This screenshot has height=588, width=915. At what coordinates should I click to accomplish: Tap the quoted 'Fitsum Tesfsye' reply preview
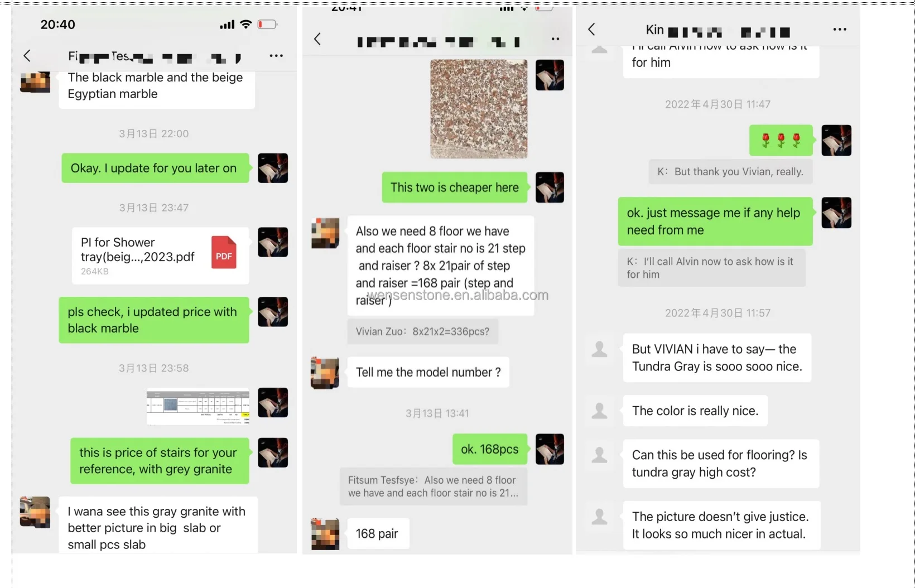tap(434, 486)
